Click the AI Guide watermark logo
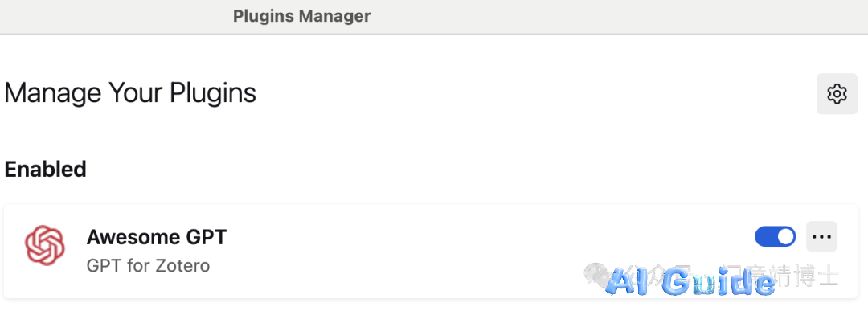Viewport: 868px width, 311px height. tap(690, 282)
